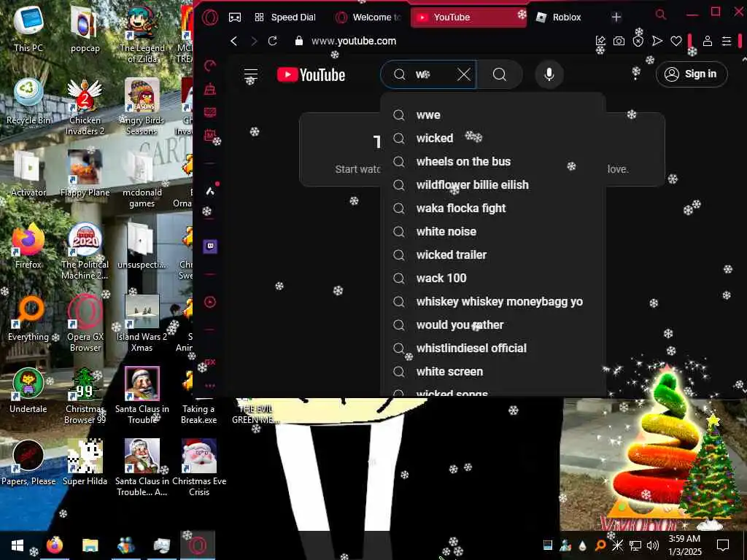Go to YouTube home via logo
The height and width of the screenshot is (560, 747).
pos(311,75)
